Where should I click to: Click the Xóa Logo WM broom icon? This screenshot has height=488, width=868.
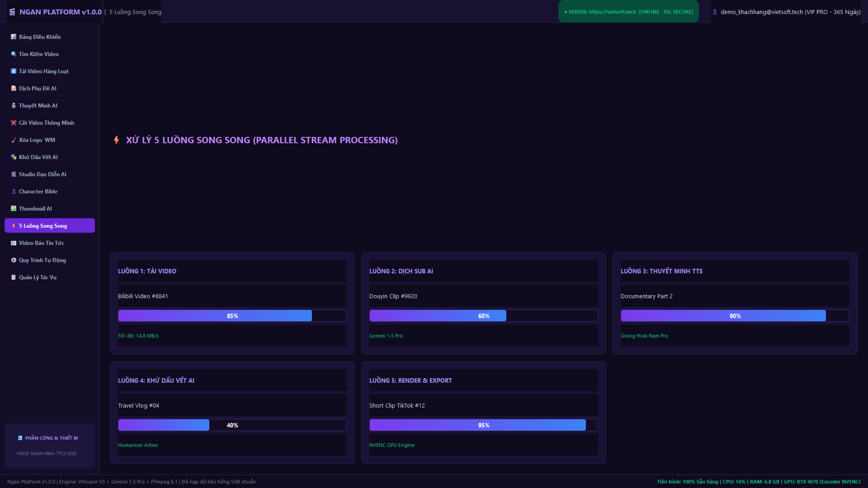coord(14,140)
